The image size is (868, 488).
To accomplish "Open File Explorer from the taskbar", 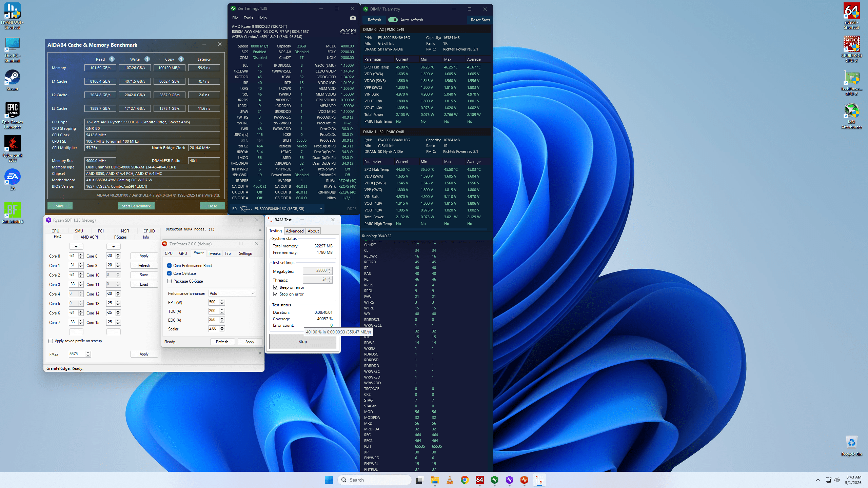I will [435, 480].
